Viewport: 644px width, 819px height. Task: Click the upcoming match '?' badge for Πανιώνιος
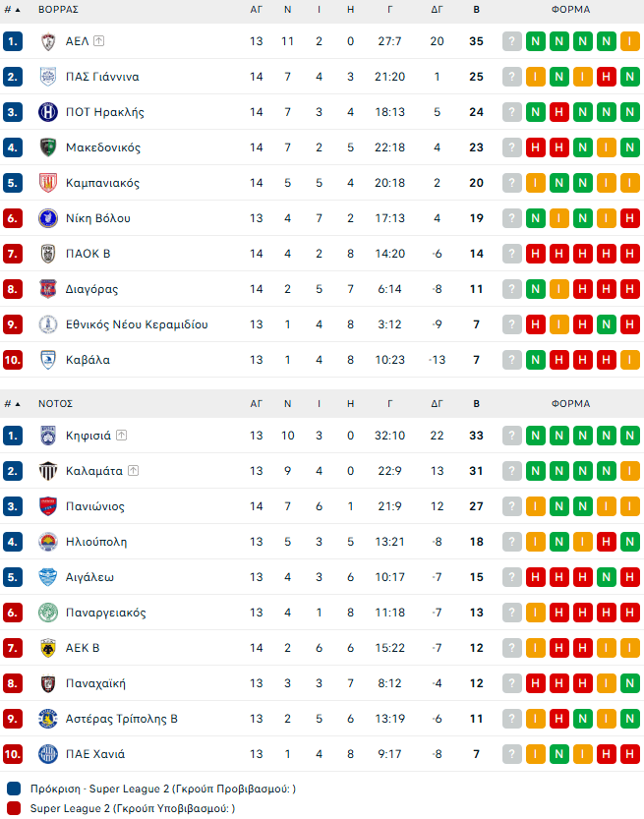tap(511, 506)
